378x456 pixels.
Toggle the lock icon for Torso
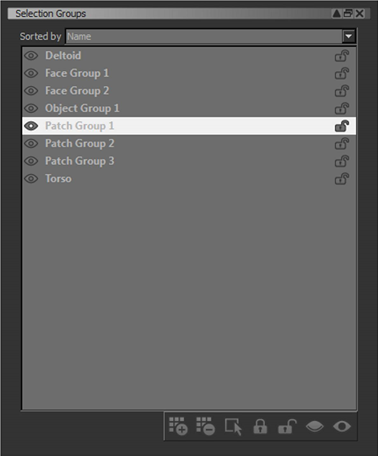(342, 179)
